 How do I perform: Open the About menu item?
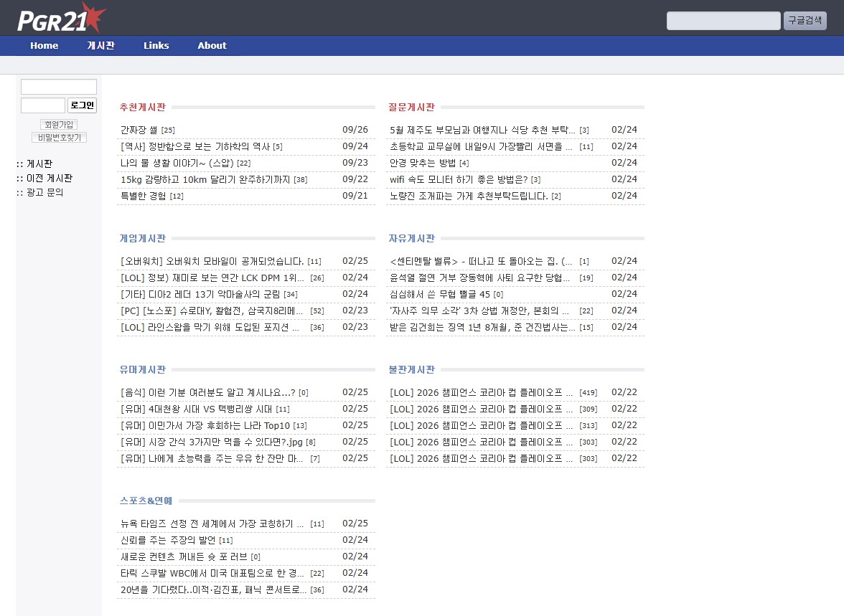tap(212, 46)
